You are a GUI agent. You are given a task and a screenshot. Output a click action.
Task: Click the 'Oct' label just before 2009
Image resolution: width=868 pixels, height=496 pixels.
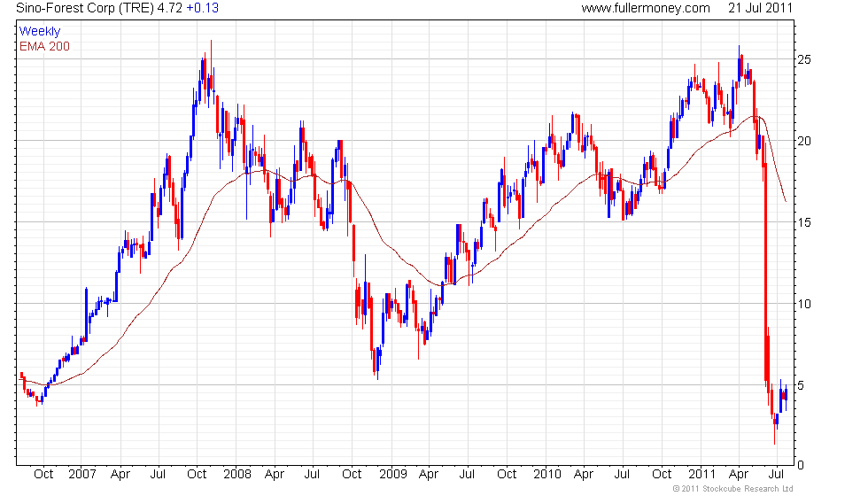[x=353, y=475]
